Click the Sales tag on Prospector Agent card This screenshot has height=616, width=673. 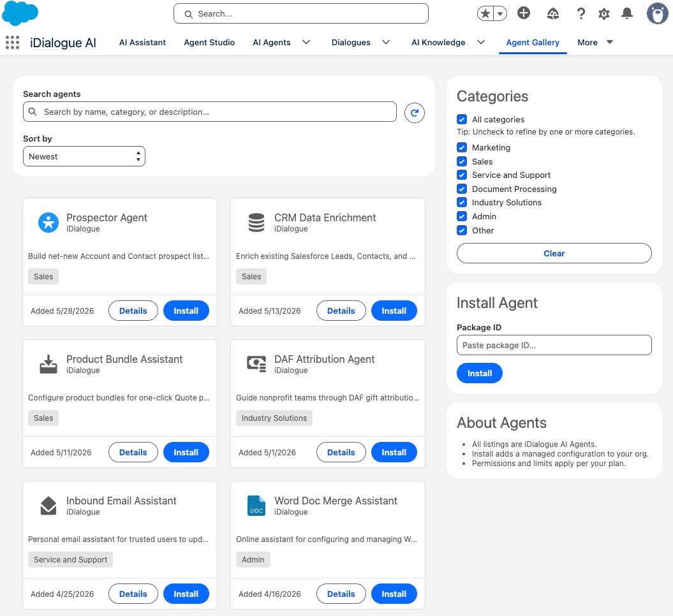tap(43, 276)
